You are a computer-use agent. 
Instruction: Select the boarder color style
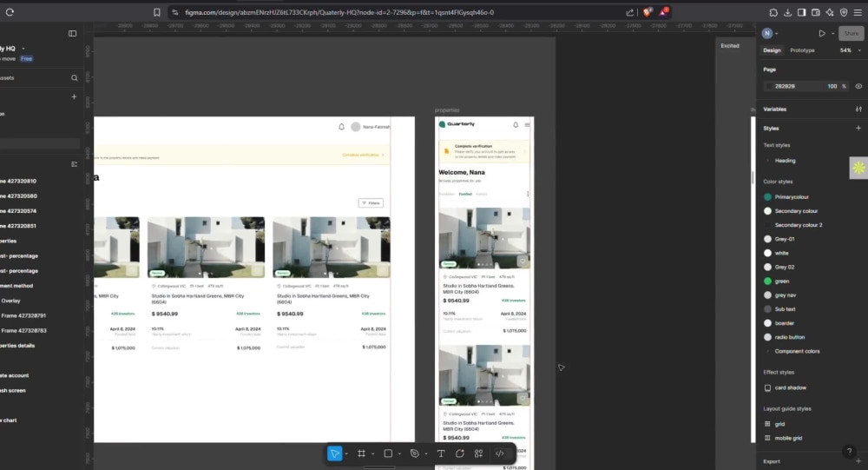click(x=785, y=323)
